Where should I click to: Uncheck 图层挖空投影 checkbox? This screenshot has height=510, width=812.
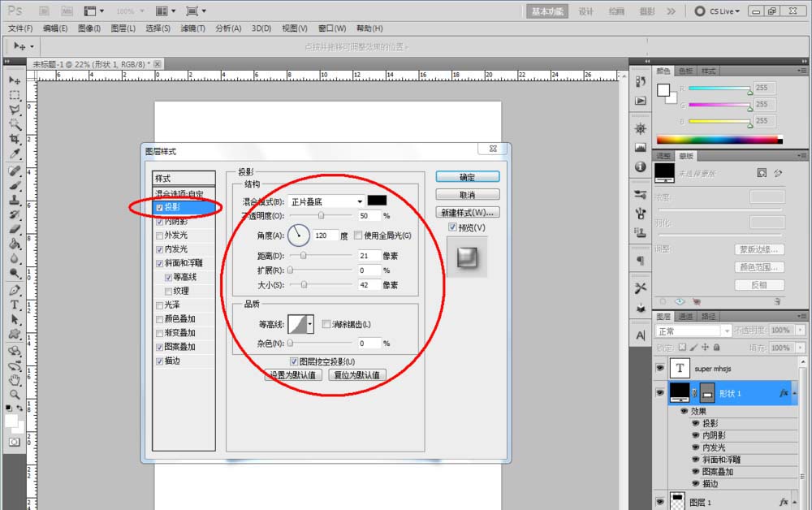tap(294, 361)
